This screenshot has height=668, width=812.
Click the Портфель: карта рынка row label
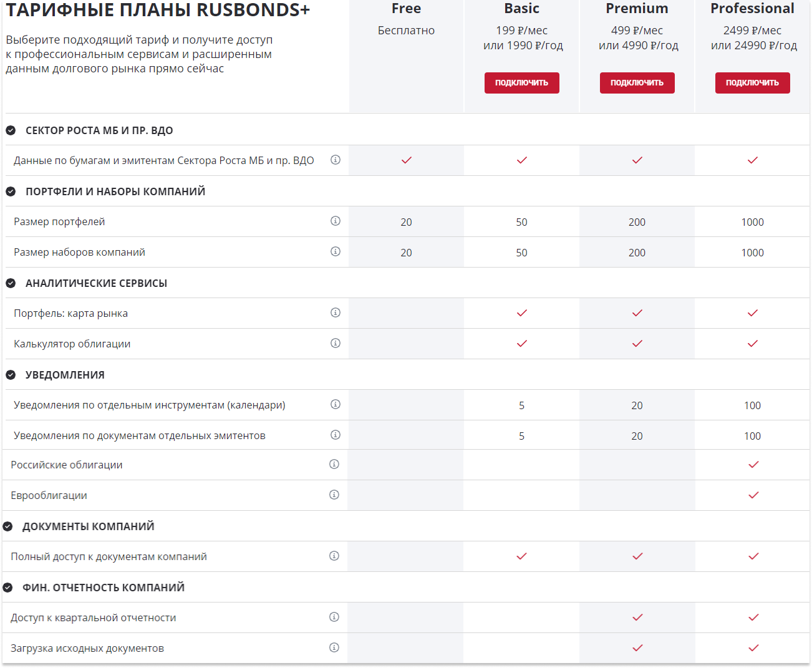tap(71, 314)
